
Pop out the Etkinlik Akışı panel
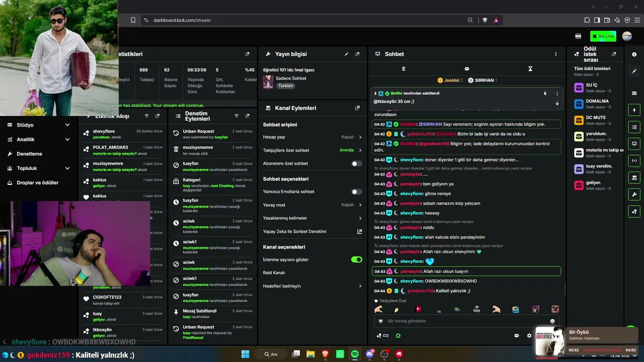(x=157, y=116)
